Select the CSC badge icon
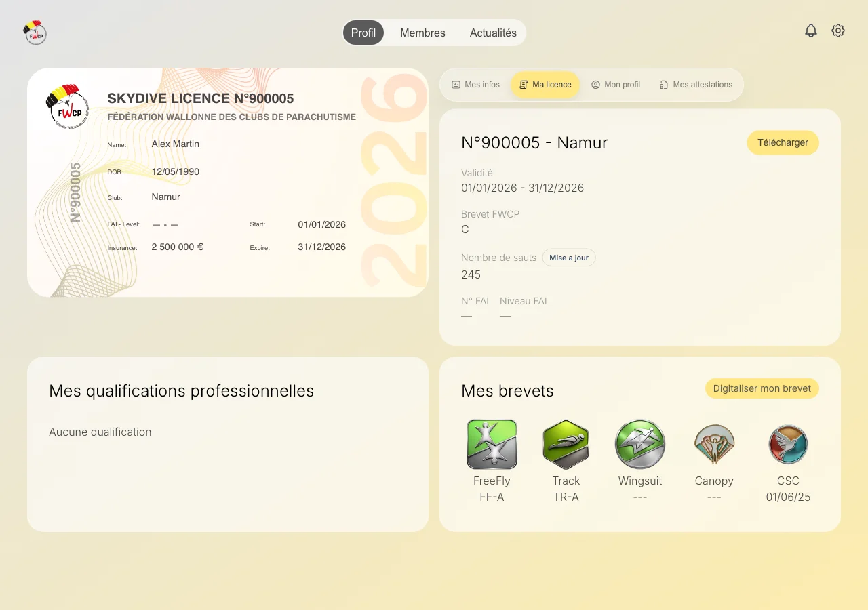The image size is (868, 610). [788, 445]
